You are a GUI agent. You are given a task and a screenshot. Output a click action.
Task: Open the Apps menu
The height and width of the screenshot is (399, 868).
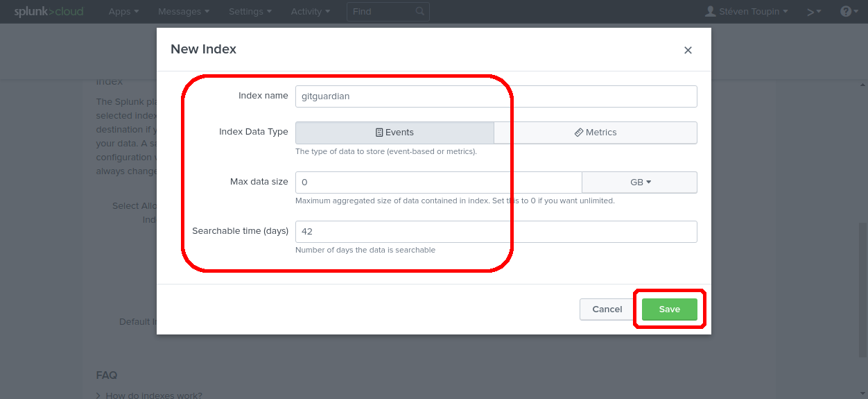click(123, 12)
